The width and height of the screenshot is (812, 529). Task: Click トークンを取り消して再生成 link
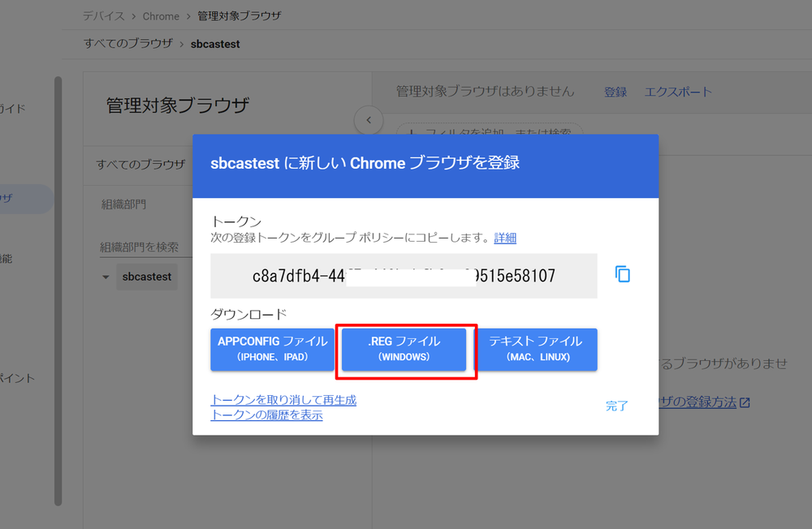coord(283,400)
